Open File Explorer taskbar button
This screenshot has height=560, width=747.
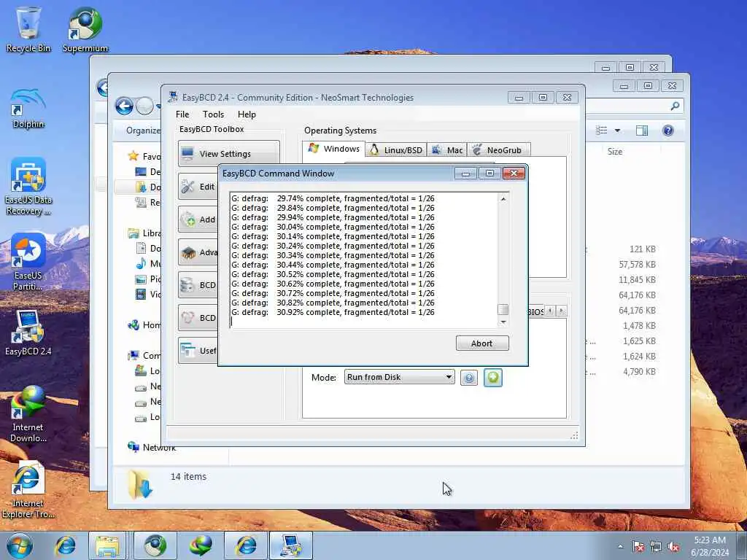pyautogui.click(x=107, y=545)
